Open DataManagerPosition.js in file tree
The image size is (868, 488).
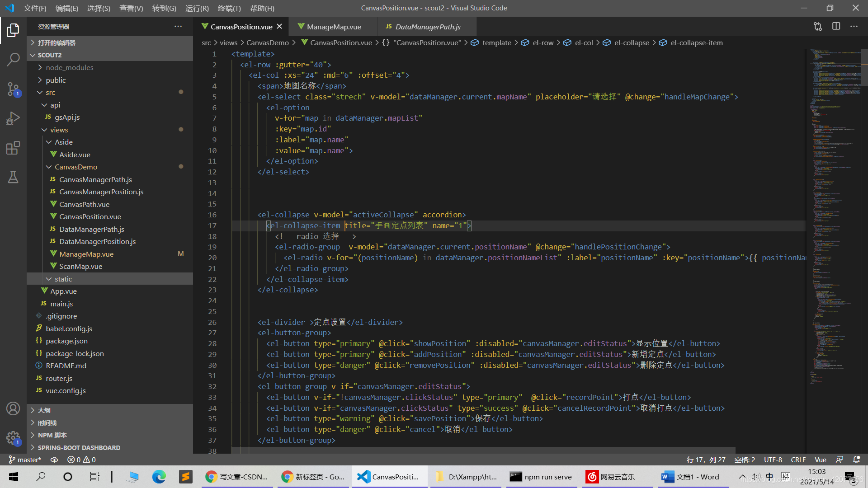click(110, 241)
